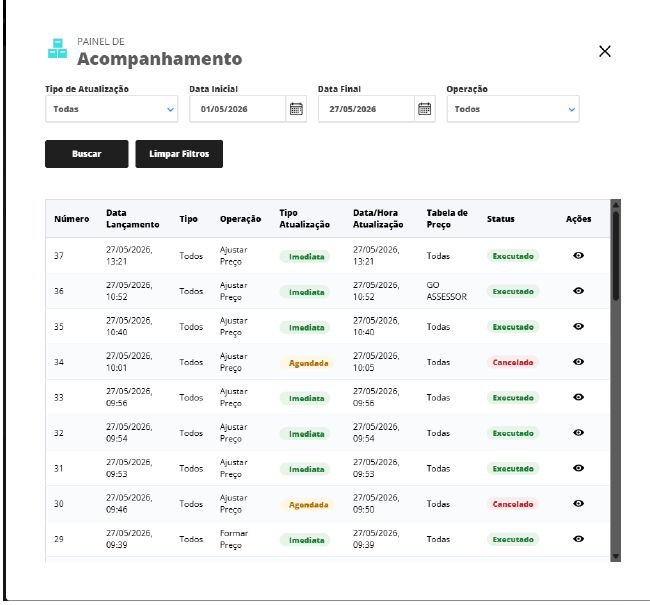Click the table scrollbar thumb
The height and width of the screenshot is (605, 650).
coord(616,255)
